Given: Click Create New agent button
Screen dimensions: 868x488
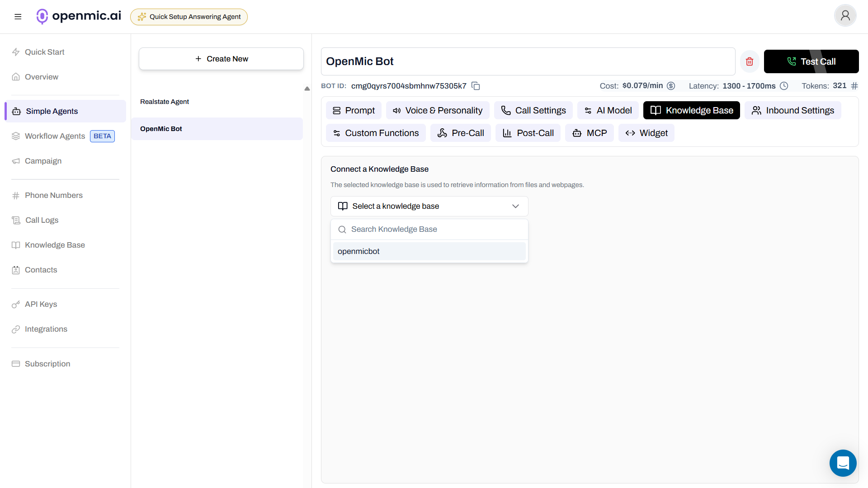Looking at the screenshot, I should tap(221, 59).
